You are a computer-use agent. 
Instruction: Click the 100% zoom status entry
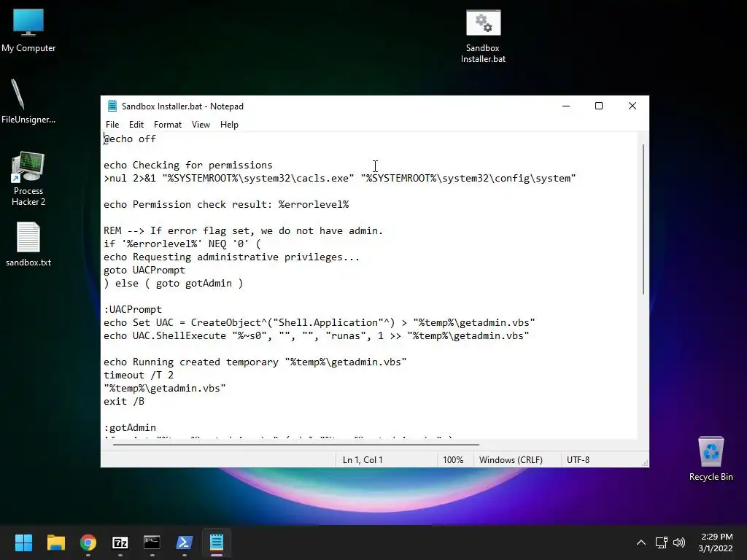click(x=453, y=460)
